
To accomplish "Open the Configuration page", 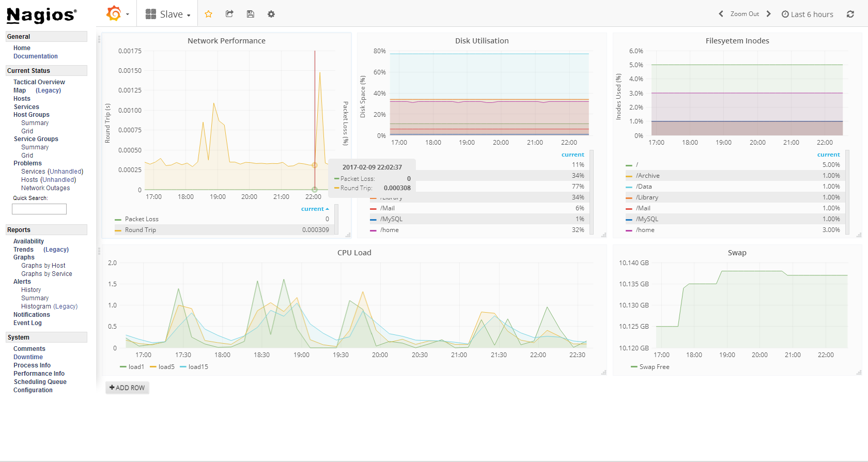I will [33, 390].
